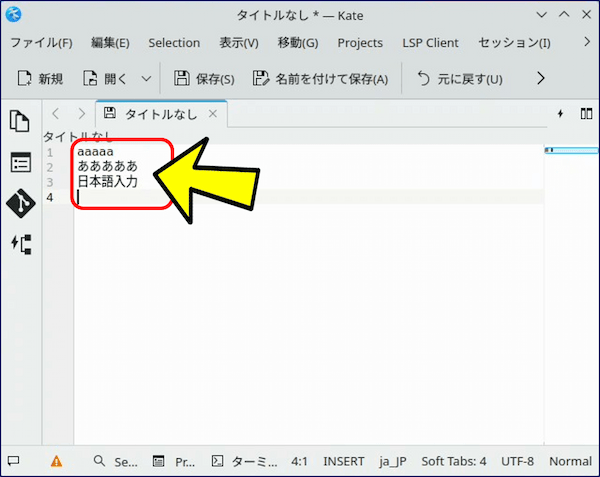Click 元に戻す(U) Undo button
This screenshot has width=600, height=477.
[x=459, y=78]
